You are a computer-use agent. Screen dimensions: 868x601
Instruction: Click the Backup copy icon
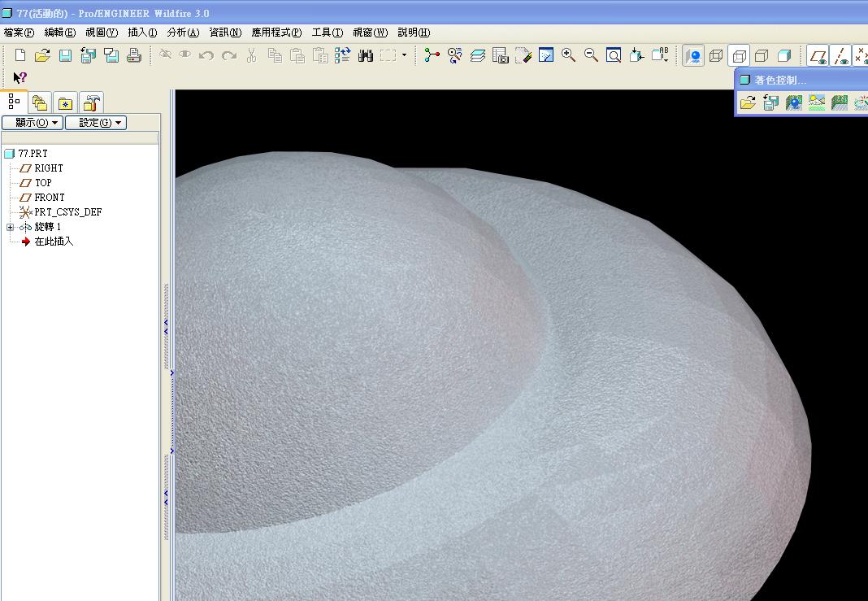click(111, 55)
